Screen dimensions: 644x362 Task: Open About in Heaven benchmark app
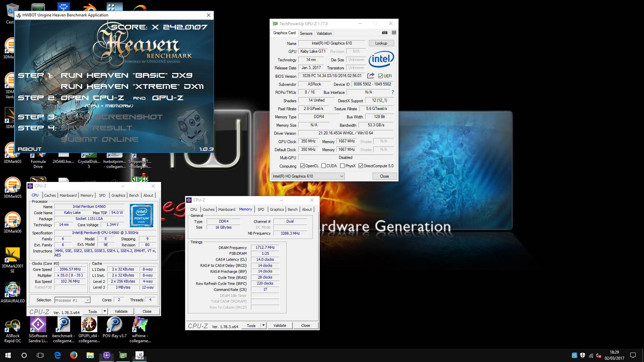(x=30, y=149)
